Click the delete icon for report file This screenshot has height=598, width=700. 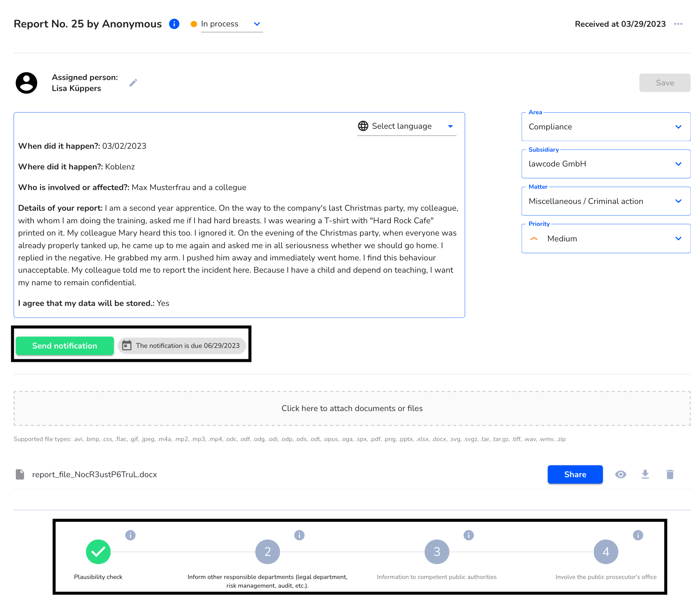[x=670, y=474]
